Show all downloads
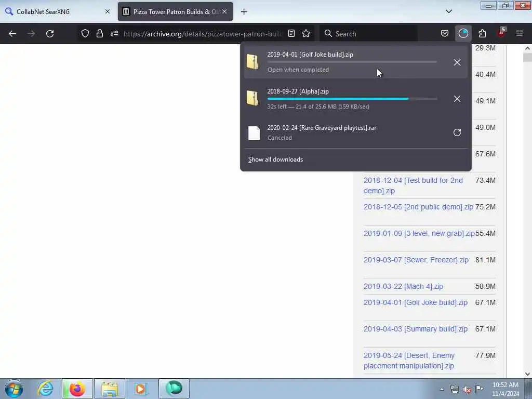The height and width of the screenshot is (399, 532). click(x=275, y=159)
